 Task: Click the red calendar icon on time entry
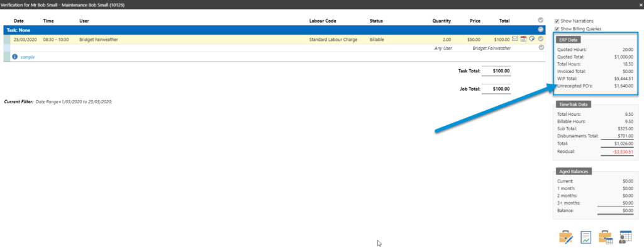tap(523, 39)
